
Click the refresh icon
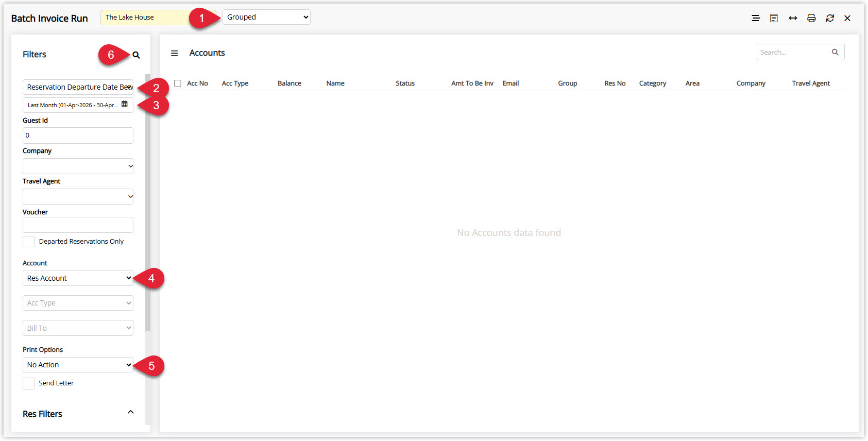tap(830, 18)
